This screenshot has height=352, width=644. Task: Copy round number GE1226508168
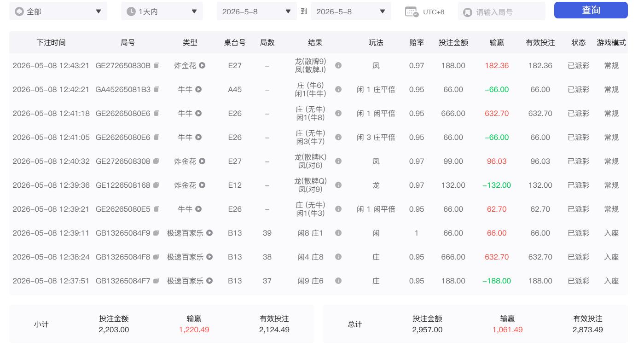(x=157, y=185)
